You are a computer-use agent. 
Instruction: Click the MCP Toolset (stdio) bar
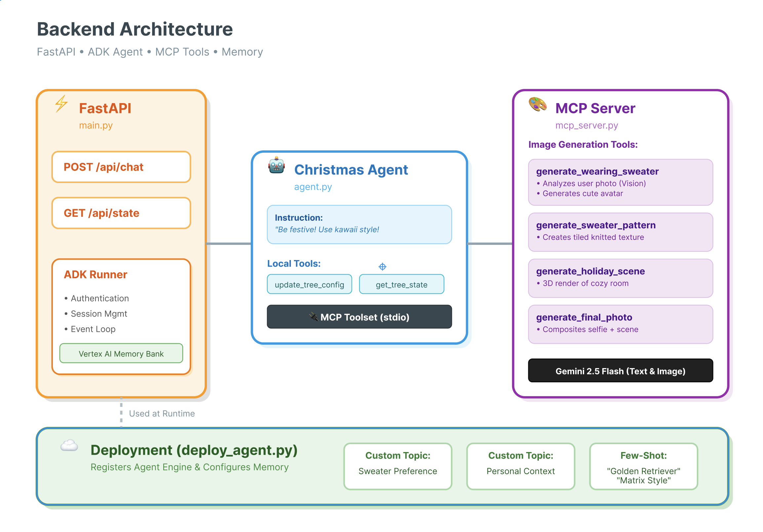[359, 317]
